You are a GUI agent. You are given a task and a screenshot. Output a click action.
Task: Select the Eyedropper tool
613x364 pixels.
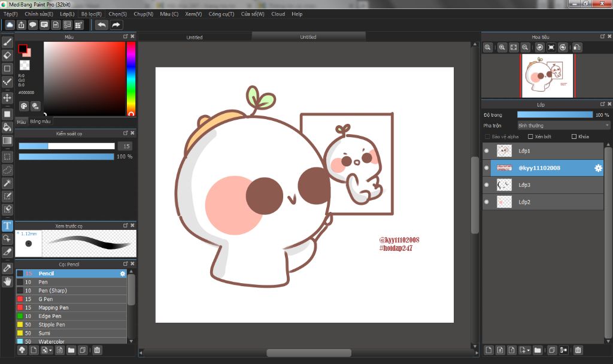tap(7, 268)
